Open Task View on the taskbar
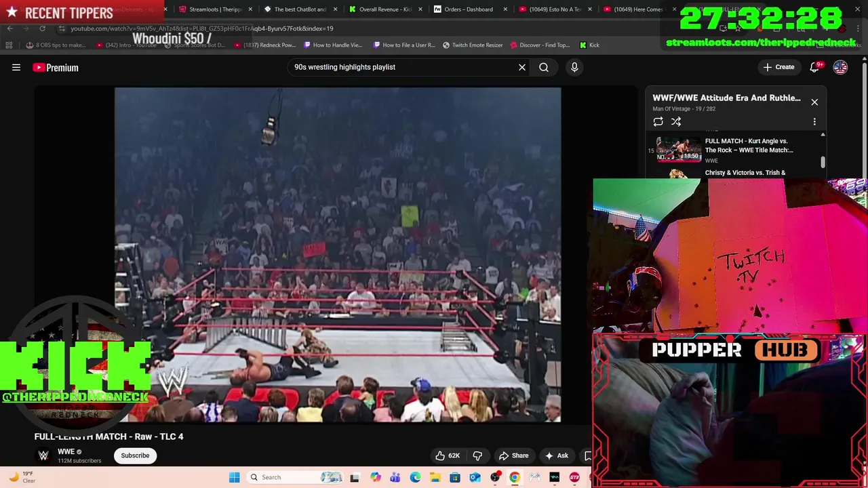 [354, 477]
